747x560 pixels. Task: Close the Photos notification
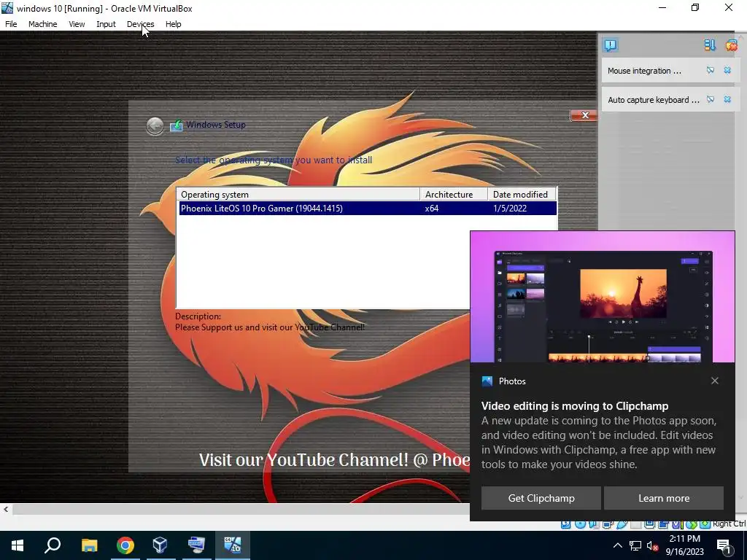coord(714,381)
